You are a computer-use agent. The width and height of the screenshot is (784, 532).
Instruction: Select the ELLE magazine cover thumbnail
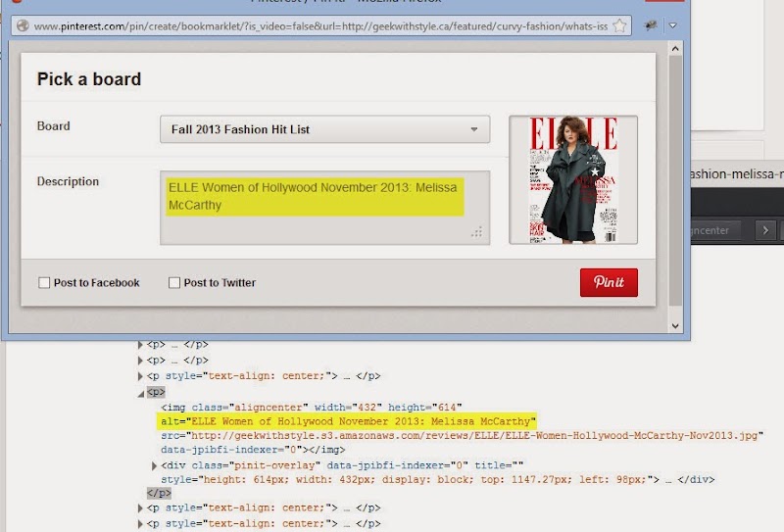tap(573, 180)
